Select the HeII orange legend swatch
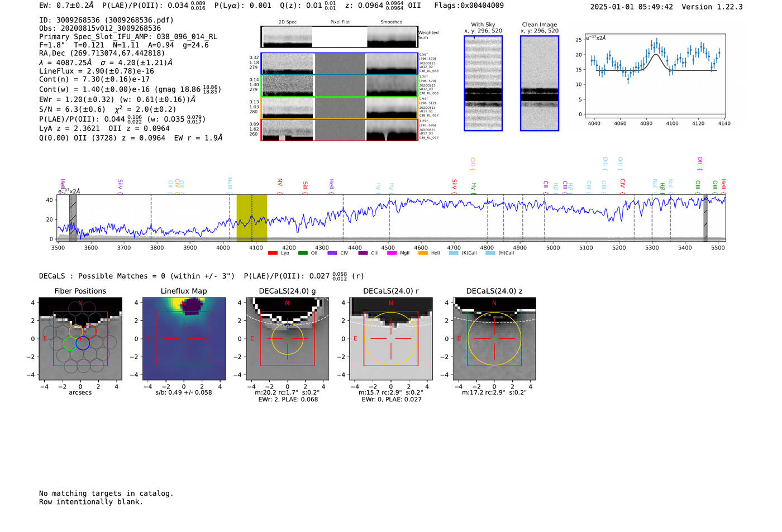 pyautogui.click(x=423, y=253)
